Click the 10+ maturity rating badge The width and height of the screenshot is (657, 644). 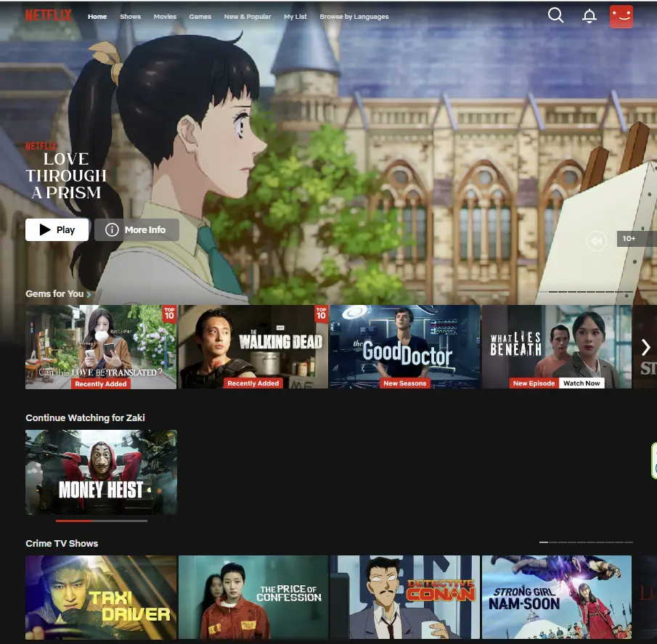(x=637, y=238)
